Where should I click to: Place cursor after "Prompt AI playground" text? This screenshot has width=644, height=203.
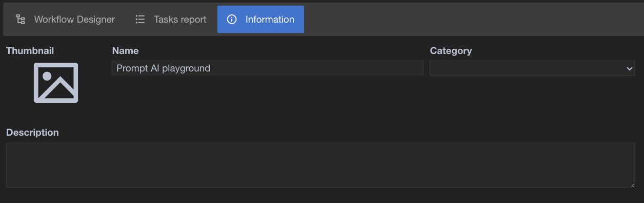click(211, 68)
